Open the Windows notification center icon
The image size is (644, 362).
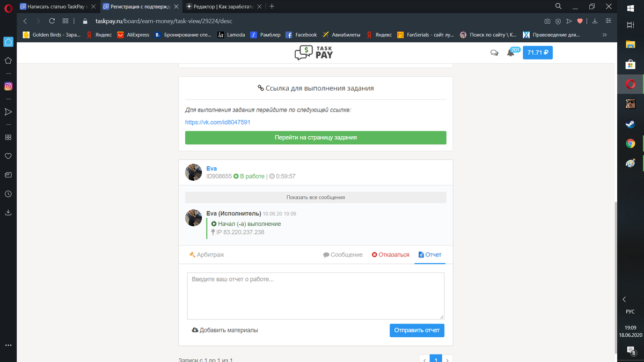[631, 351]
